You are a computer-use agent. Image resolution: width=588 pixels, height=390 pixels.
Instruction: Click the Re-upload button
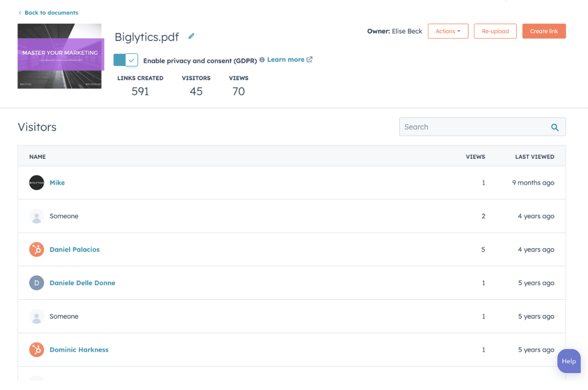(495, 31)
